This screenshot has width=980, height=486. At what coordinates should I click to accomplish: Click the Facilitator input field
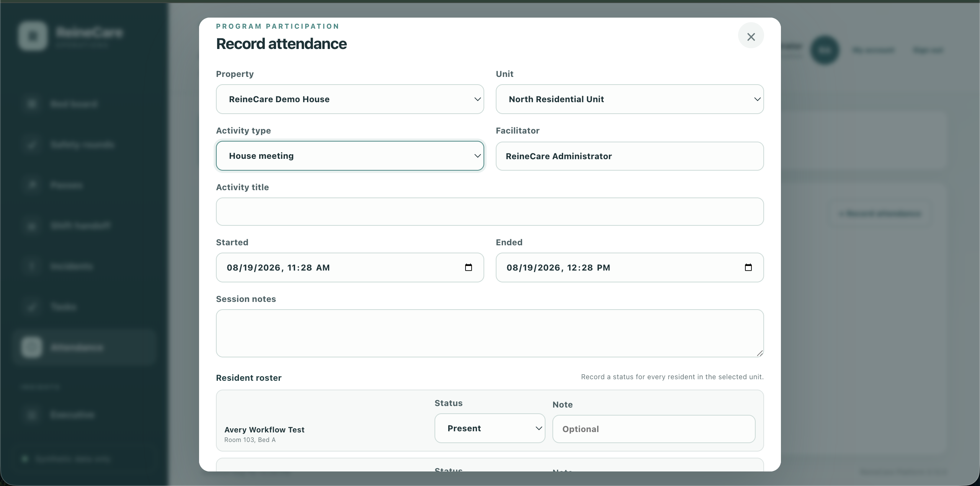pyautogui.click(x=630, y=156)
